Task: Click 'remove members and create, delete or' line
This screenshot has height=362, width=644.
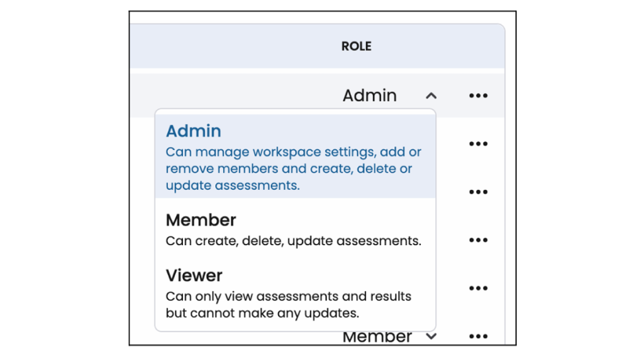Action: click(289, 169)
